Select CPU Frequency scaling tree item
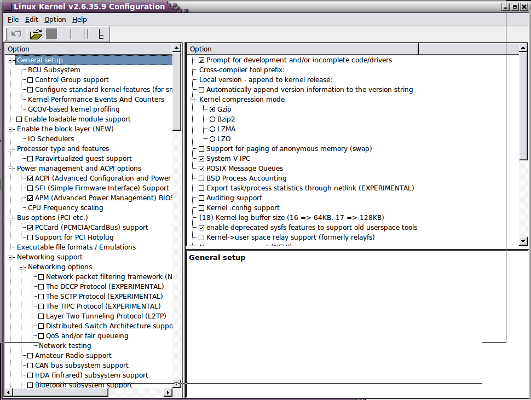 click(65, 208)
